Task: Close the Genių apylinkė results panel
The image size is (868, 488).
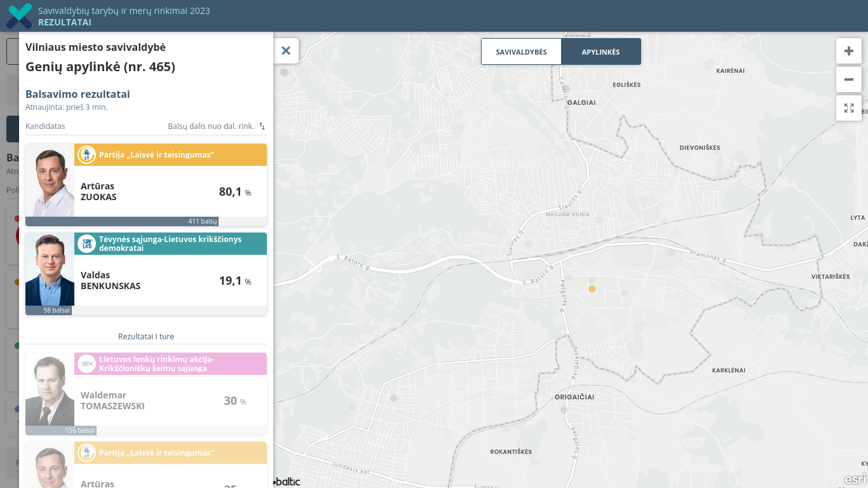Action: point(286,51)
